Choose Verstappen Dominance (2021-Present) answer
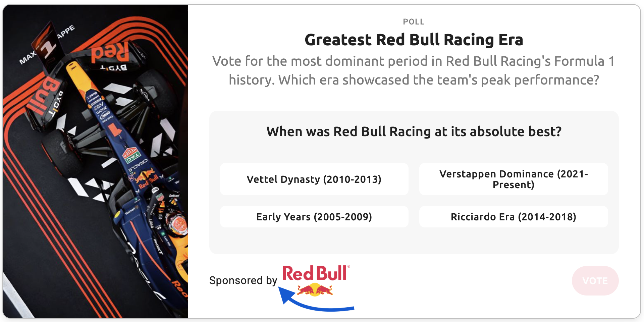The width and height of the screenshot is (644, 322). pos(513,179)
